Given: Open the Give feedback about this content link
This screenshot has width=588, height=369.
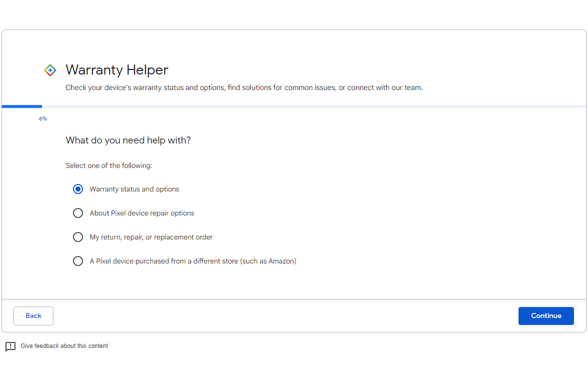Looking at the screenshot, I should 64,346.
